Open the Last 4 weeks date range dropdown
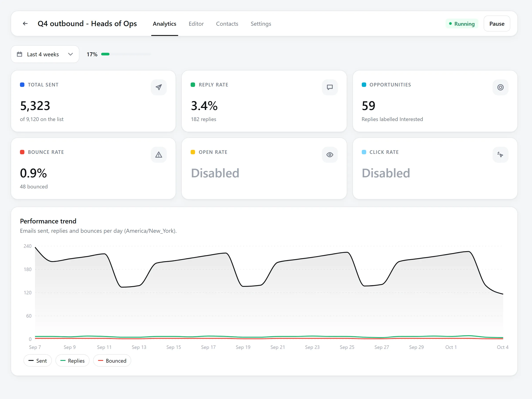 point(45,54)
